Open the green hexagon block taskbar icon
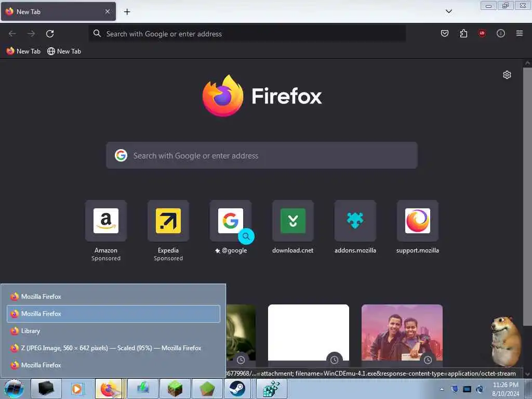532x399 pixels. (x=207, y=389)
